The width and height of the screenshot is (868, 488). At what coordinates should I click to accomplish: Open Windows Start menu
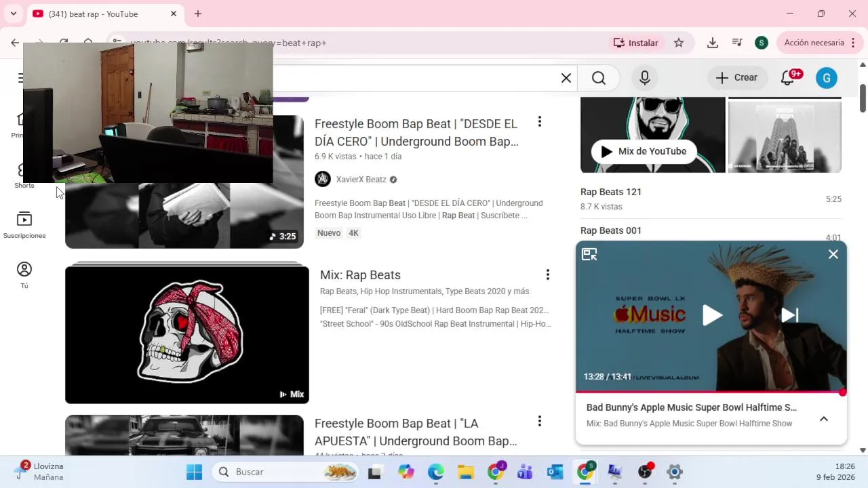(194, 472)
